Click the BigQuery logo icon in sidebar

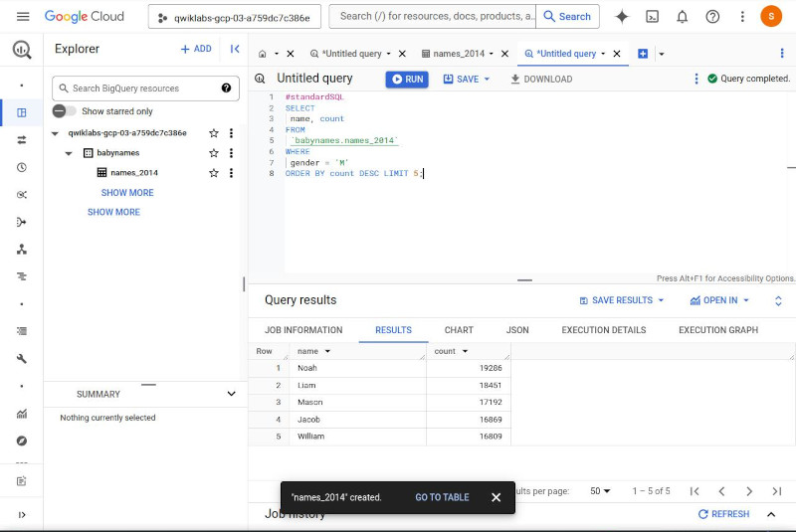(x=21, y=49)
